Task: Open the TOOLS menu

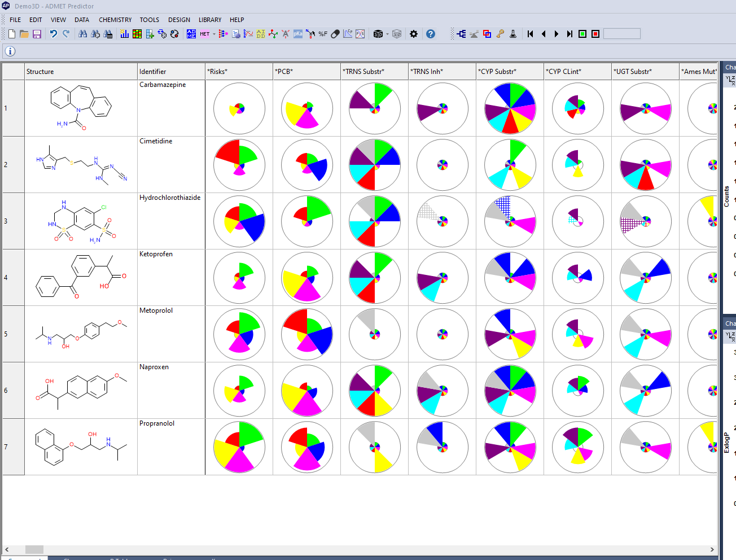Action: pos(150,20)
